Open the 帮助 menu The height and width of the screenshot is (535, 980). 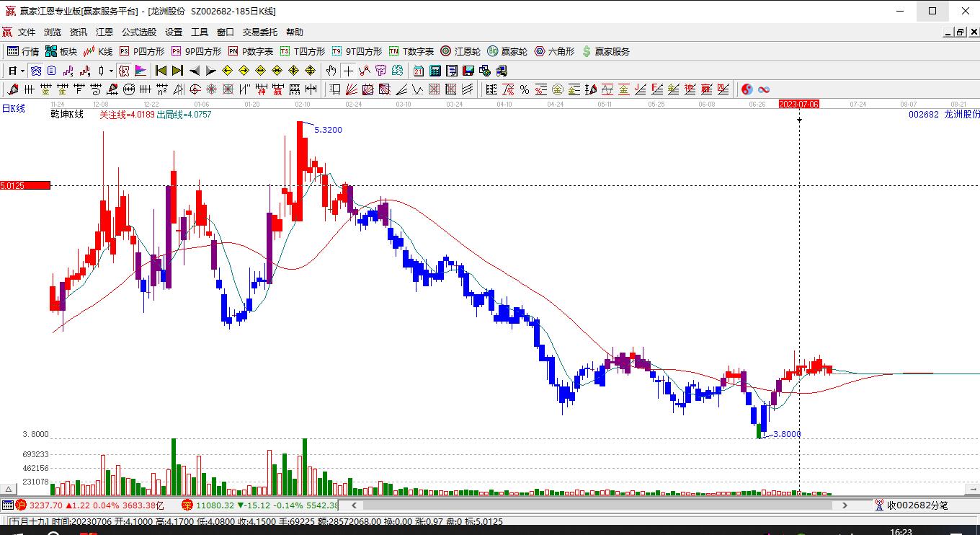coord(295,32)
